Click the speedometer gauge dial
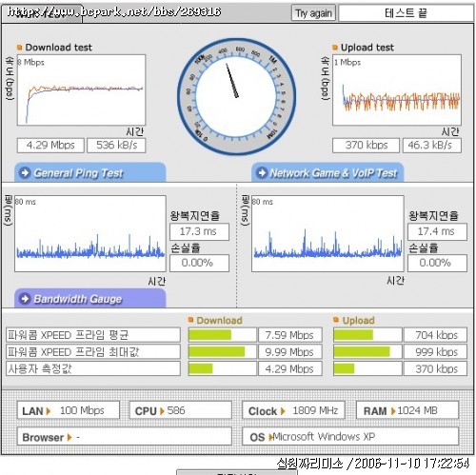476x475 pixels. (x=236, y=97)
